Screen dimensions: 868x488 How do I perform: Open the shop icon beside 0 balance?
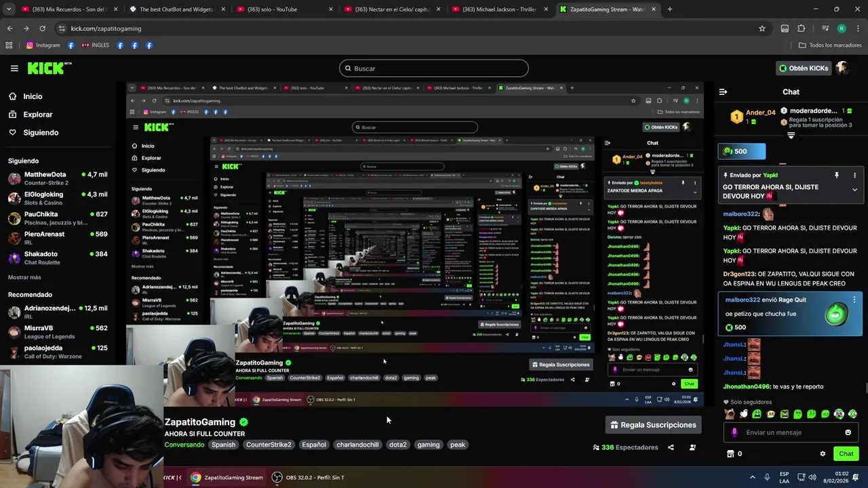click(x=730, y=453)
